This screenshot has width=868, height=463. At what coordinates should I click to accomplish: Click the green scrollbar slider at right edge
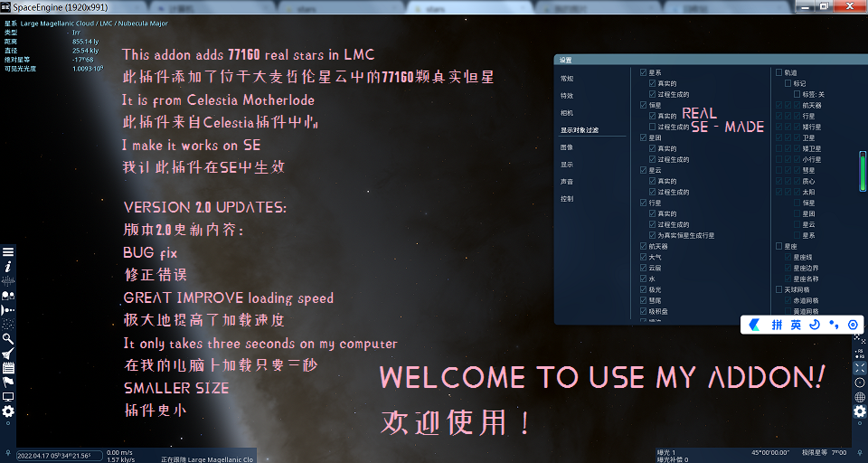coord(863,171)
